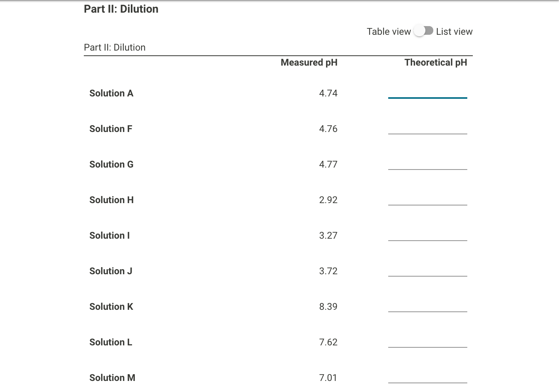The width and height of the screenshot is (559, 392).
Task: Click Solution K's Theoretical pH answer line
Action: click(x=427, y=309)
